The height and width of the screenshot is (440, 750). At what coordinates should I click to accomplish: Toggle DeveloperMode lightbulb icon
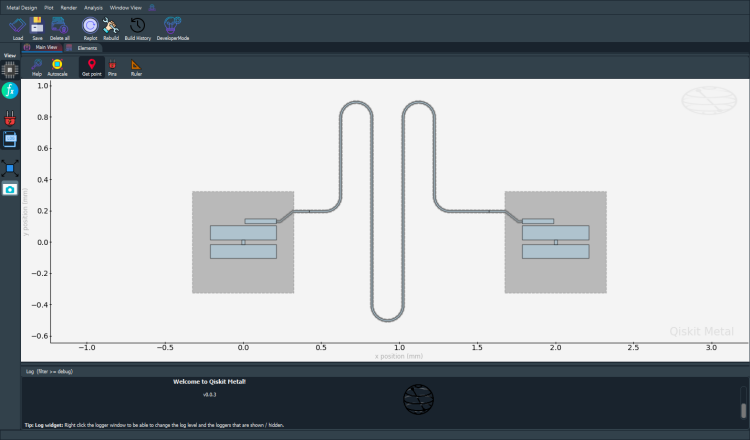[173, 29]
